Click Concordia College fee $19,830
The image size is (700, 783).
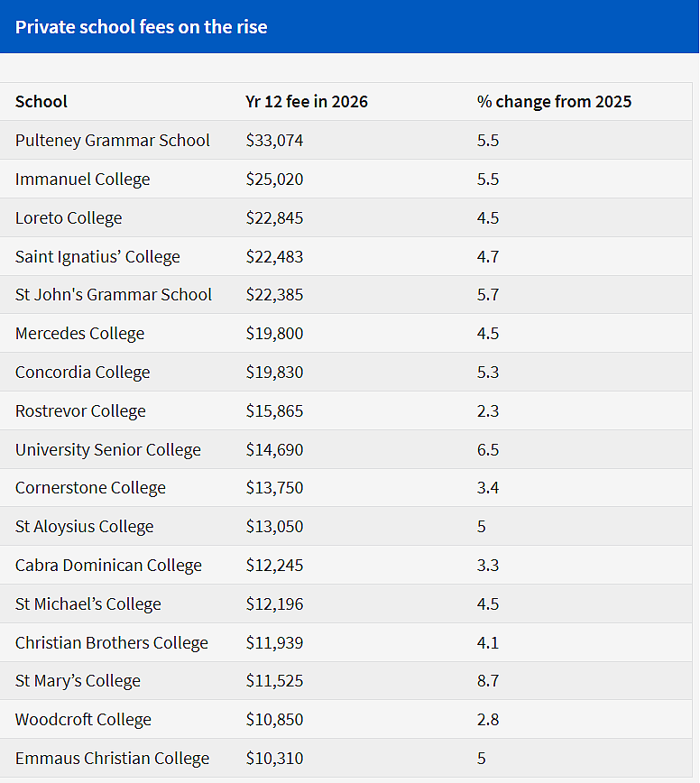point(274,372)
